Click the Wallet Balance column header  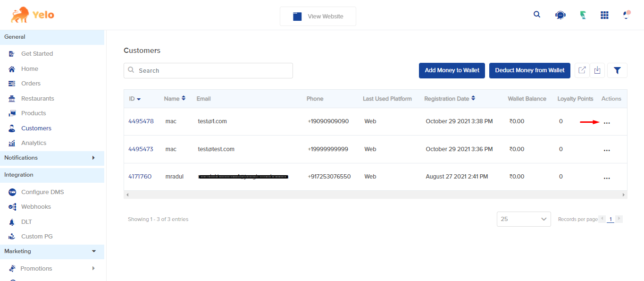[527, 99]
